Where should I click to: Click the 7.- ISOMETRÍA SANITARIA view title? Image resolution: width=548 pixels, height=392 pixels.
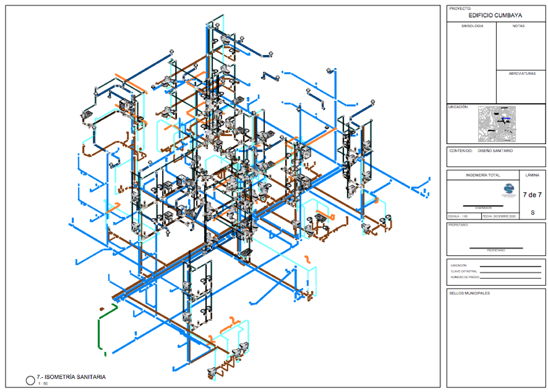coord(71,377)
